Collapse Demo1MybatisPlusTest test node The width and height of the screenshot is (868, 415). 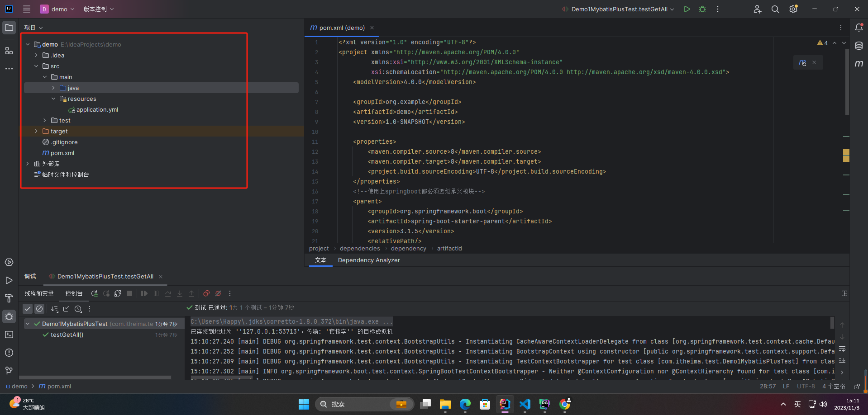[28, 324]
